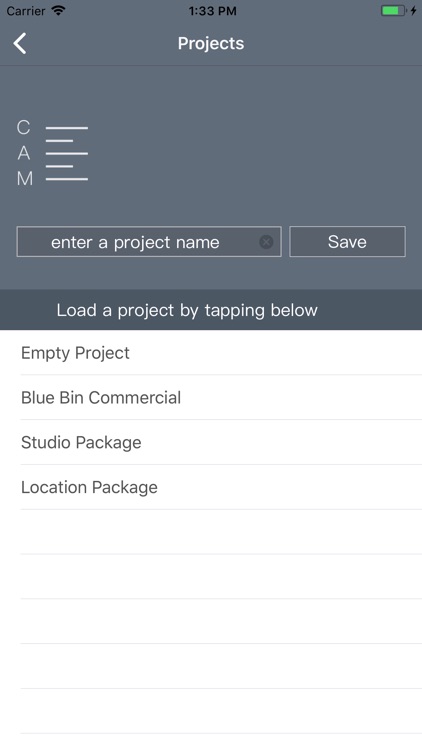Select the Location Package project
Screen dimensions: 422x750
point(211,487)
